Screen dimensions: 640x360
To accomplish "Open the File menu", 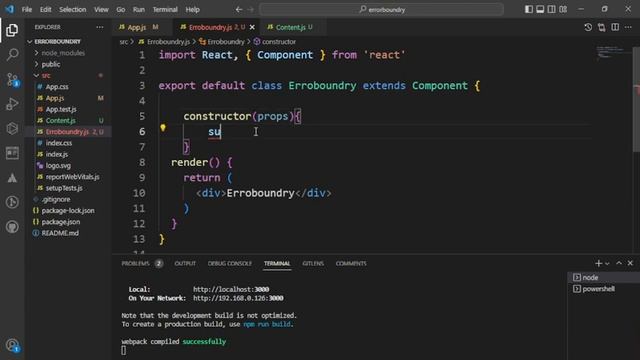I will [27, 9].
